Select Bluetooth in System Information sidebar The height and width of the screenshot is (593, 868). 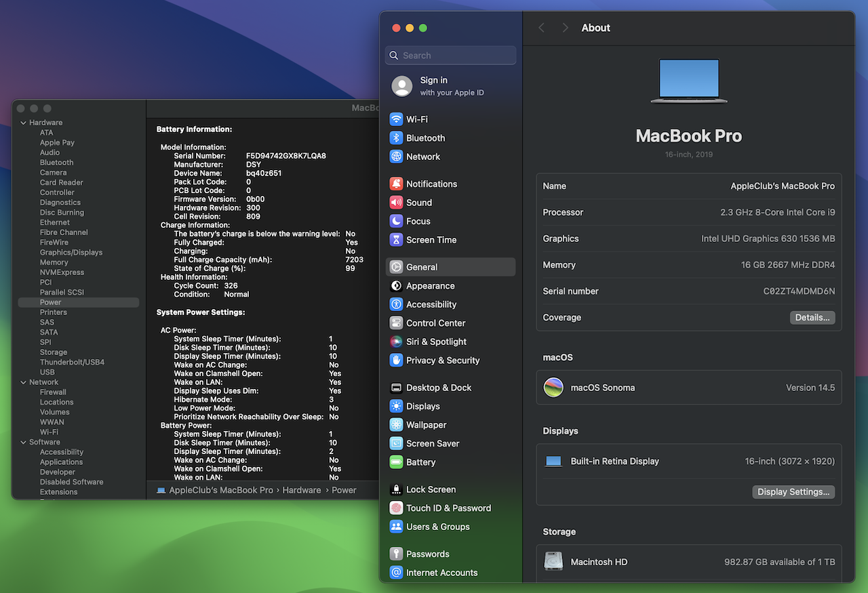pyautogui.click(x=56, y=163)
